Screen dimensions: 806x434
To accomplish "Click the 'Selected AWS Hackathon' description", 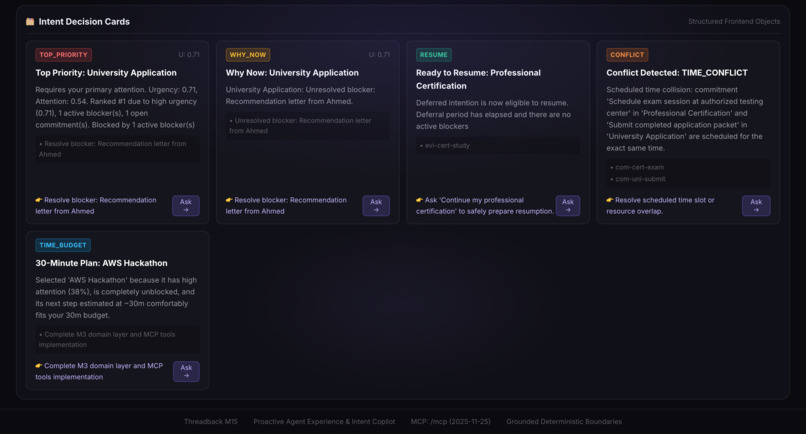I will [x=116, y=298].
